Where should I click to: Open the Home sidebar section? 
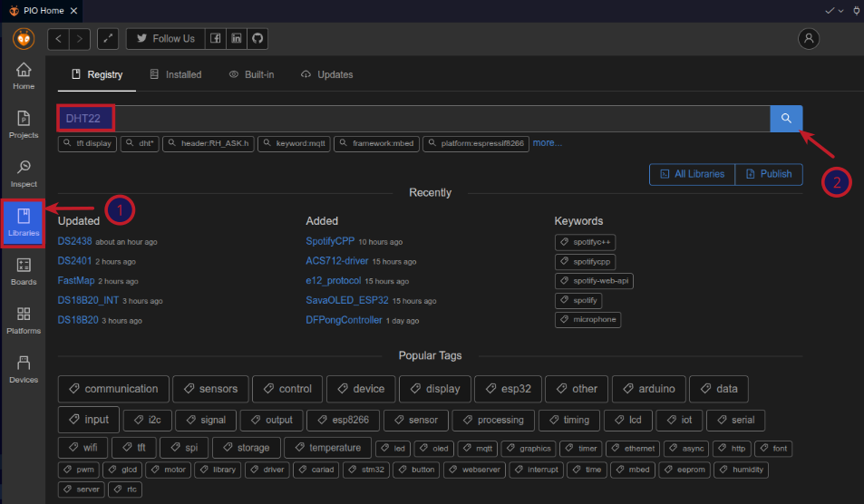coord(24,76)
